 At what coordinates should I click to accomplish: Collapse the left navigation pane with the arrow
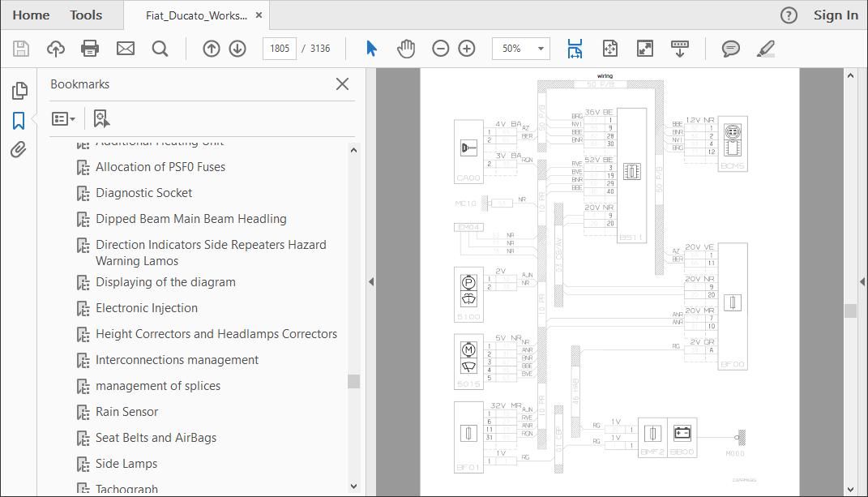[x=371, y=282]
